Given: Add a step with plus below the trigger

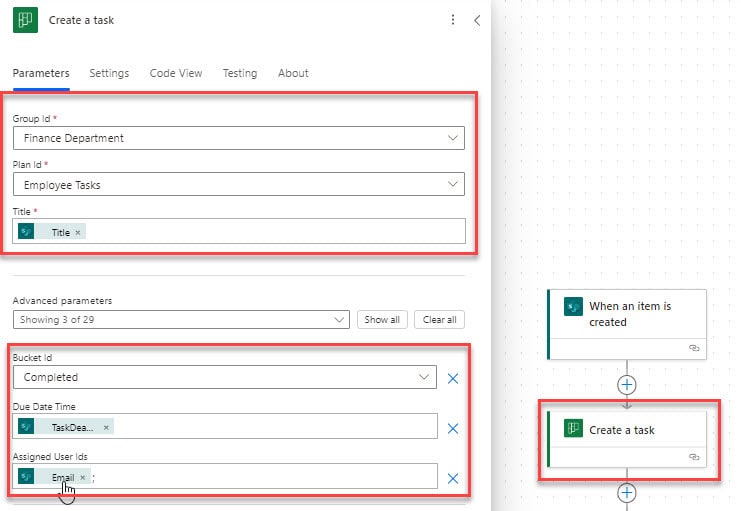Looking at the screenshot, I should pos(627,385).
